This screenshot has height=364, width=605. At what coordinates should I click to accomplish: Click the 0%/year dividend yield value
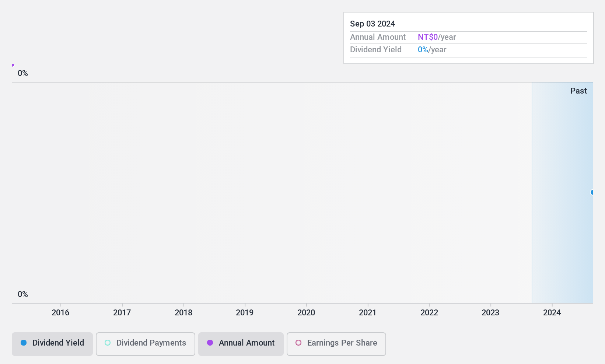pos(432,50)
